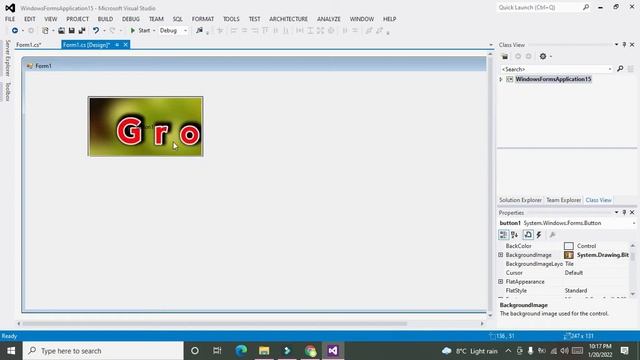Open File Explorer from the taskbar

264,351
